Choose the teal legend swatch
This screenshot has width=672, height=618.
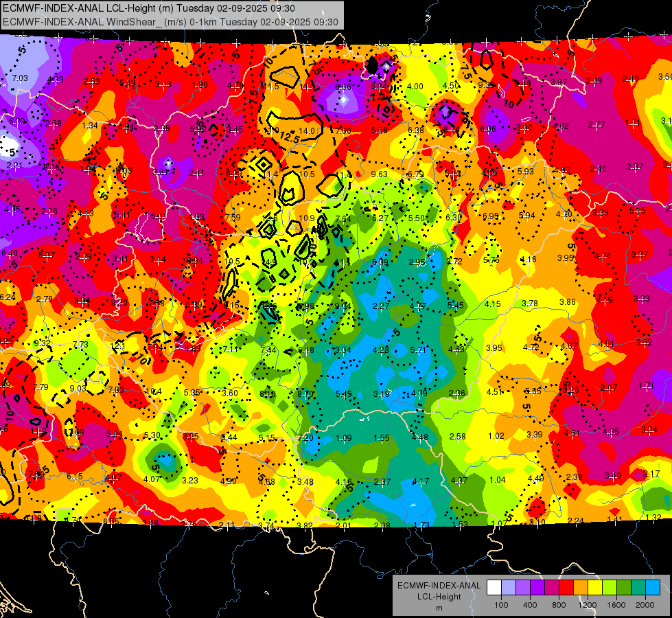point(638,588)
